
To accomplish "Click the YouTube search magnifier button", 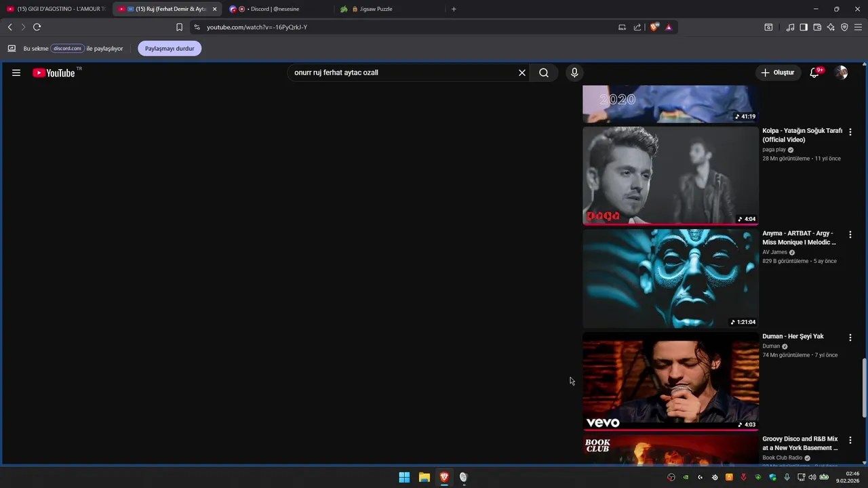I will [x=544, y=73].
